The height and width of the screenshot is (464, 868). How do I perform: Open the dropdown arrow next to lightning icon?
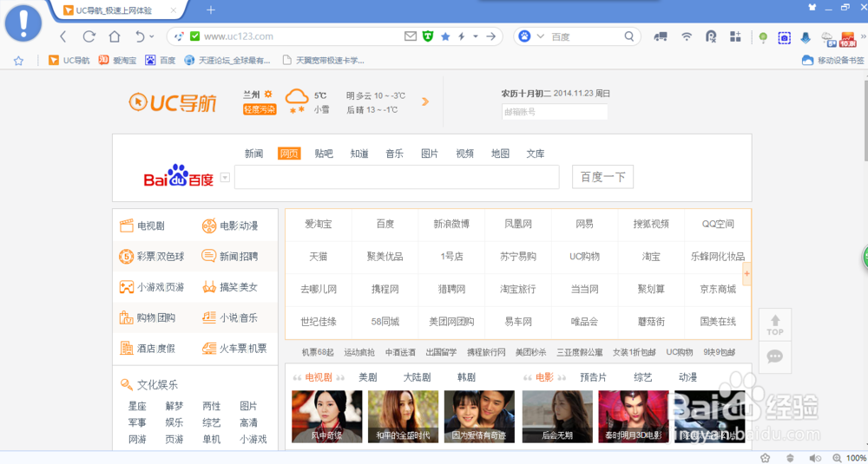[475, 36]
